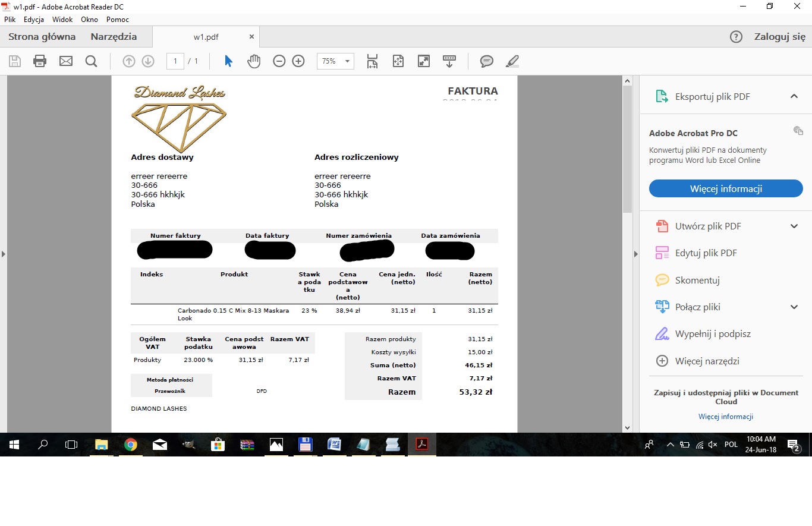
Task: Zoom out with the minus button
Action: point(279,61)
